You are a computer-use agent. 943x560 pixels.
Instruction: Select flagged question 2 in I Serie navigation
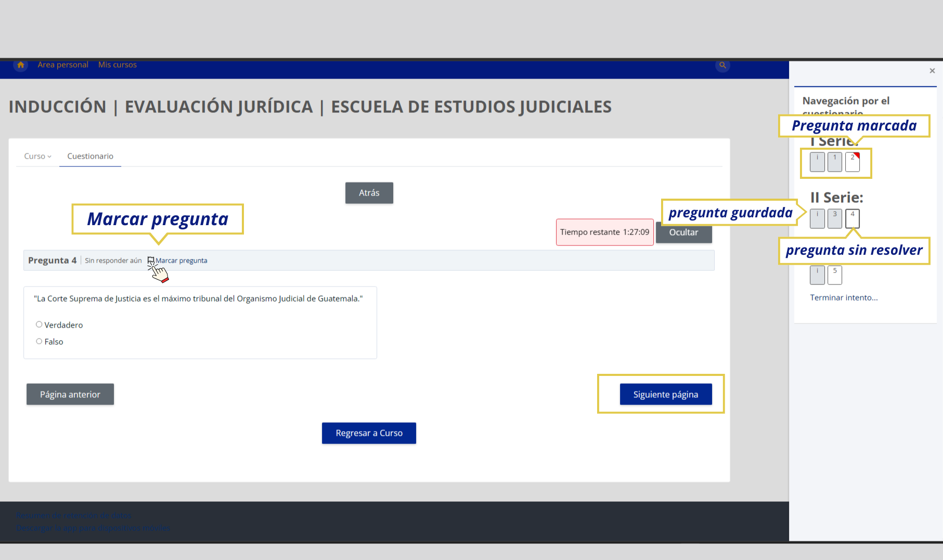click(852, 162)
